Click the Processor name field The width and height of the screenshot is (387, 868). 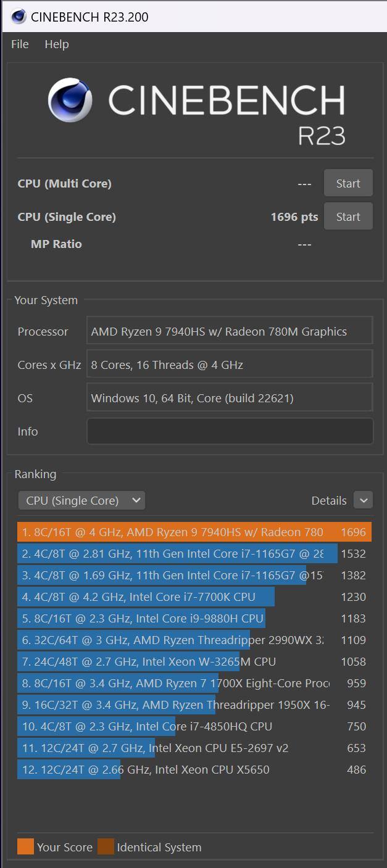click(230, 331)
